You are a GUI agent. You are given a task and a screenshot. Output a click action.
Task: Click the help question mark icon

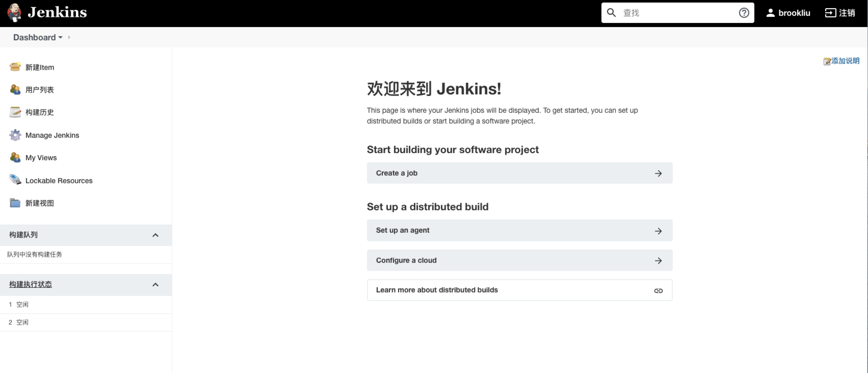click(x=746, y=13)
